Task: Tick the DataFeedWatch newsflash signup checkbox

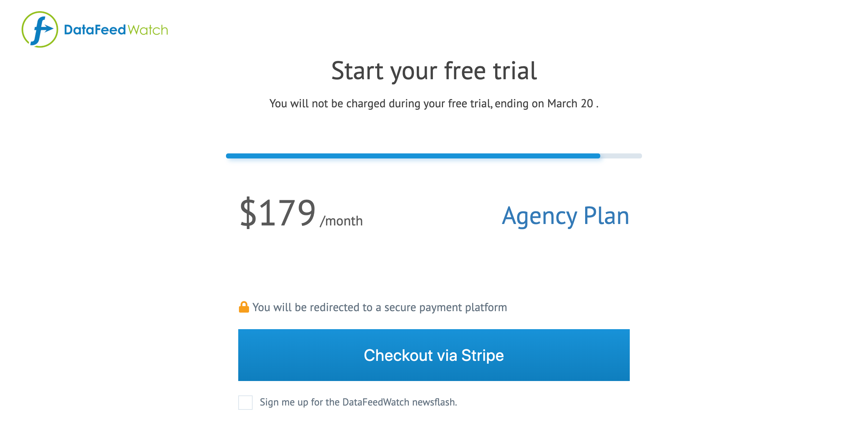Action: (x=245, y=402)
